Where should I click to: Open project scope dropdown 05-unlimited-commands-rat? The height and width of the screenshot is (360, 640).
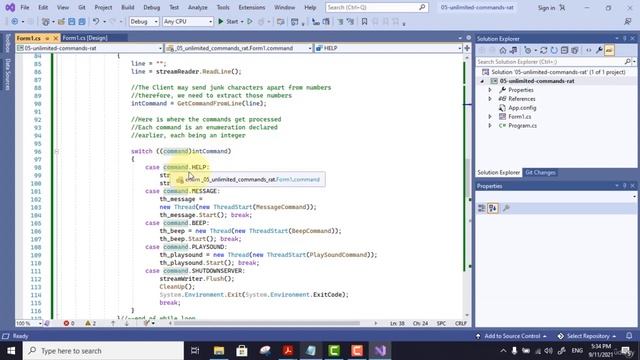(x=89, y=48)
